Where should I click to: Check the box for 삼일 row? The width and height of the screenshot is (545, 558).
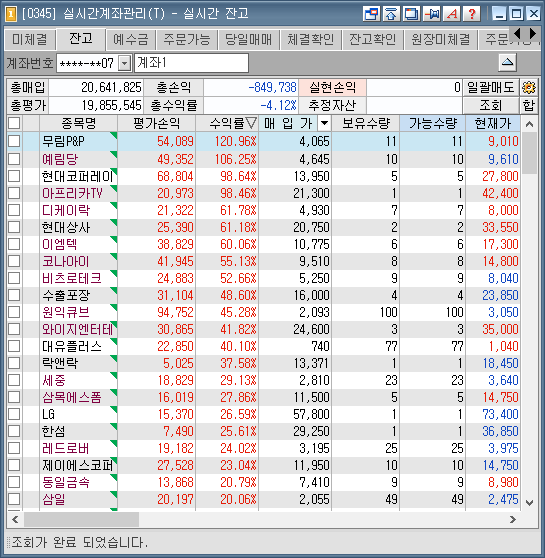point(14,499)
